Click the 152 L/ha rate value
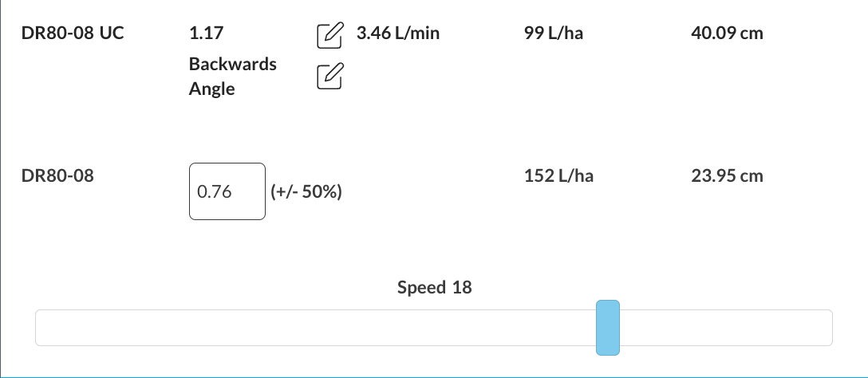The height and width of the screenshot is (378, 868). point(558,175)
